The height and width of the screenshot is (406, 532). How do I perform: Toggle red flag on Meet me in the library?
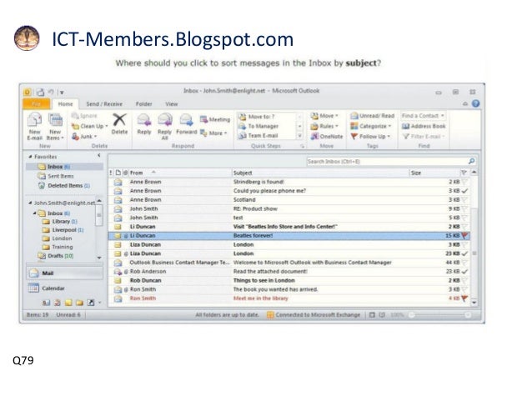[x=464, y=298]
